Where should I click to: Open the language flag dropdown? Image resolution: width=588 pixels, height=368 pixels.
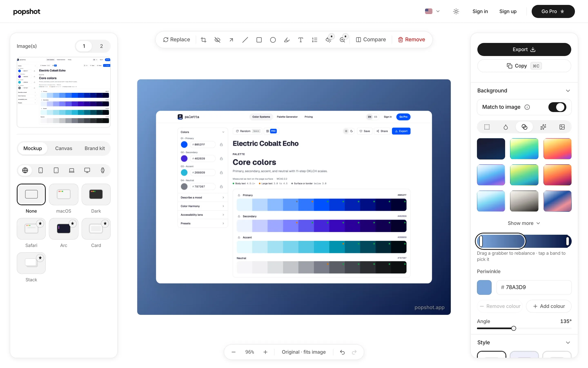tap(432, 11)
